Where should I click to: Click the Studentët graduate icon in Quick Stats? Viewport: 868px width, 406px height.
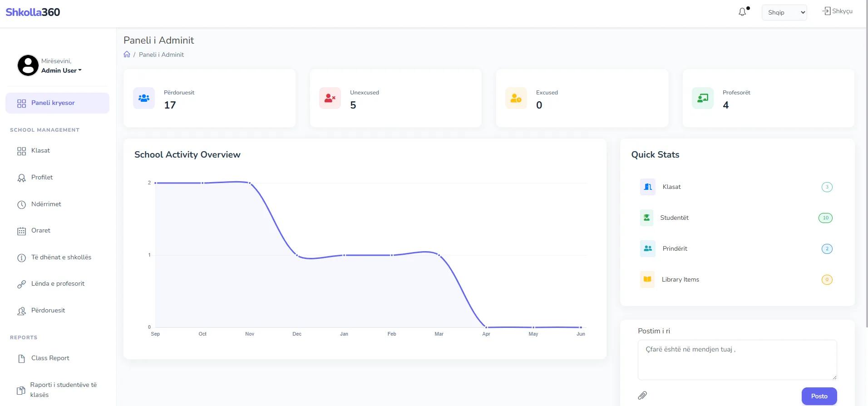(647, 218)
